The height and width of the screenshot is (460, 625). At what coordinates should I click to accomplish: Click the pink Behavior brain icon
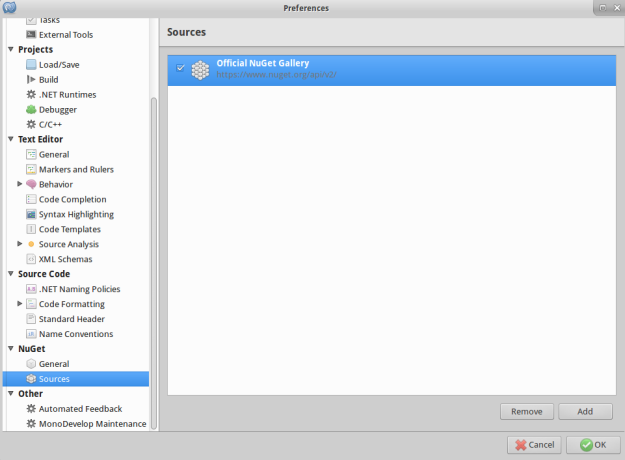coord(31,184)
